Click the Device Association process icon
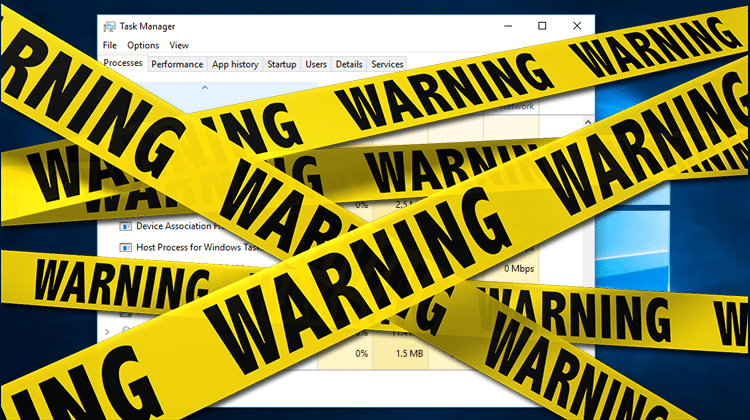 click(x=125, y=226)
